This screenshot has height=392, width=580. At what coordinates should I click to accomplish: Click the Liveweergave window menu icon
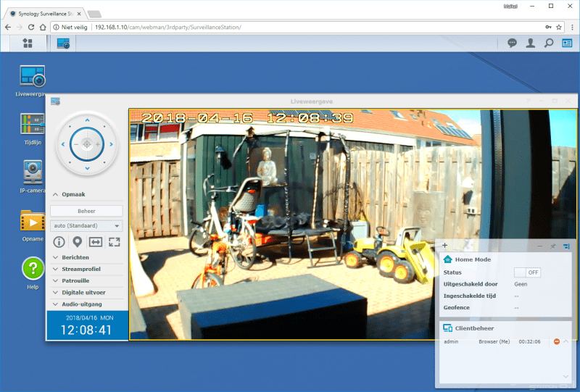pyautogui.click(x=56, y=101)
